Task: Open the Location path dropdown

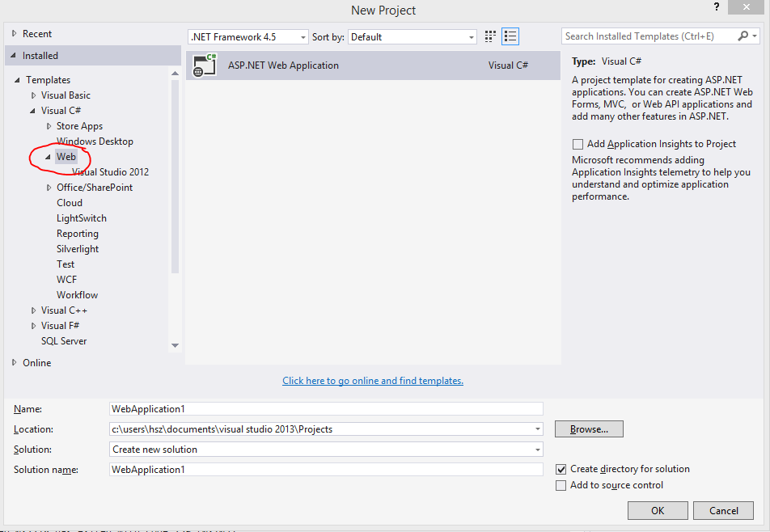Action: tap(538, 429)
